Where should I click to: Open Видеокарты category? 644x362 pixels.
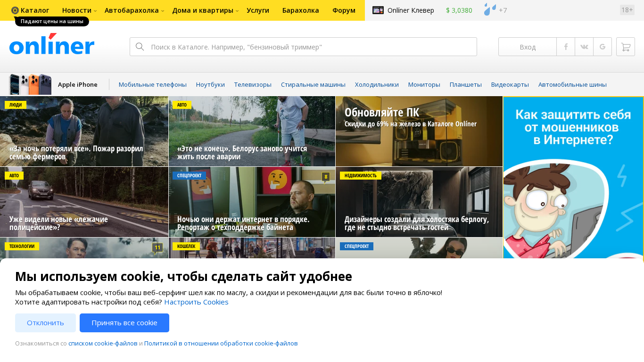(510, 85)
